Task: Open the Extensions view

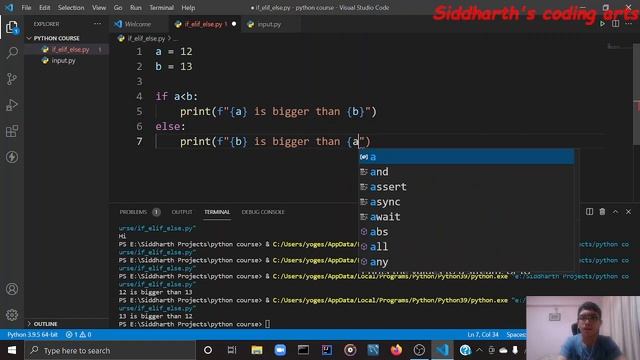Action: pos(12,131)
